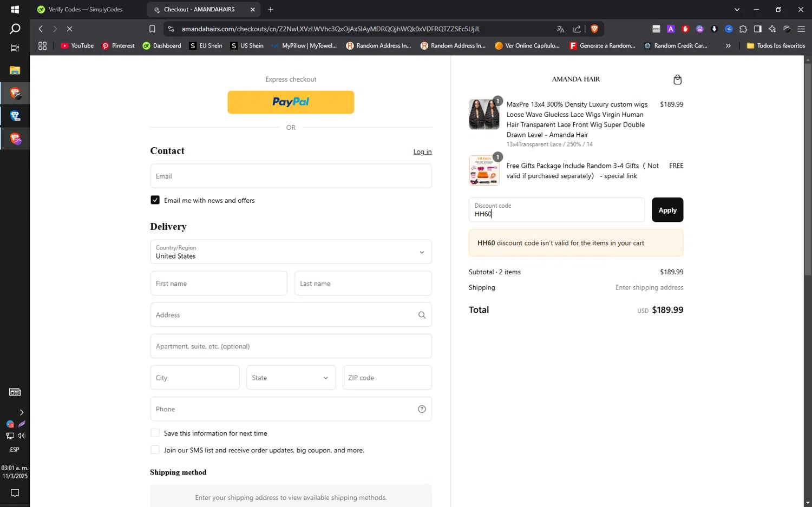Click the translate page icon
The height and width of the screenshot is (507, 812).
pos(560,29)
